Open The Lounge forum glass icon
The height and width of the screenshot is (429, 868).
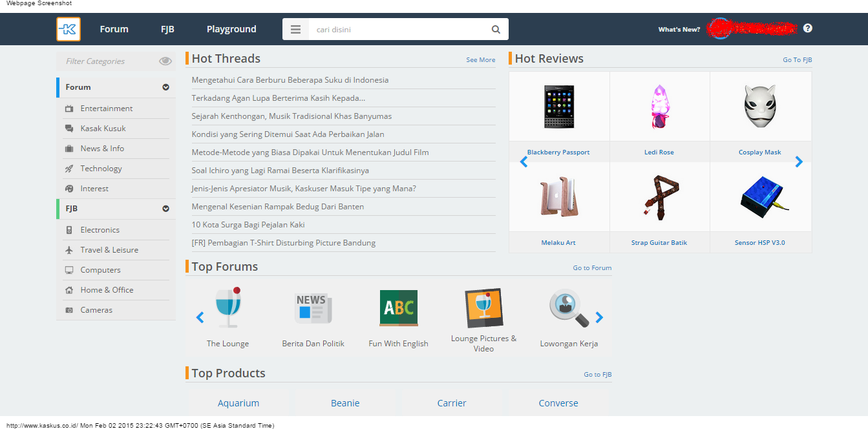point(228,308)
